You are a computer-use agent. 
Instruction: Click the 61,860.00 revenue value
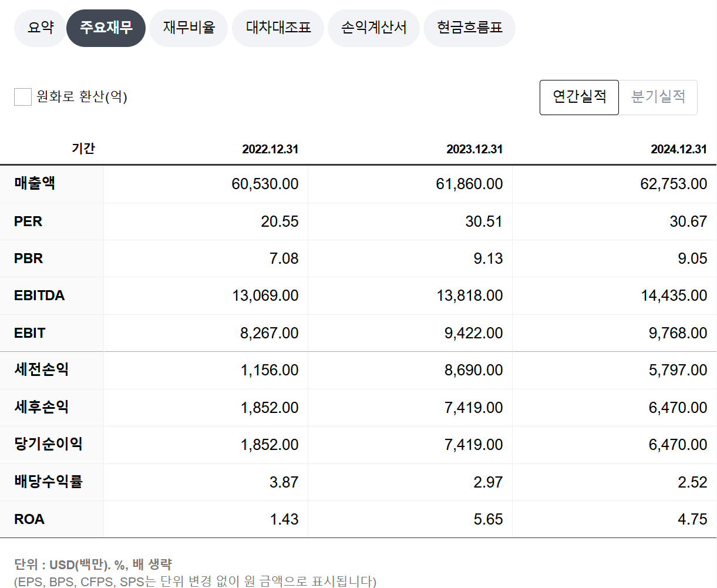[469, 184]
